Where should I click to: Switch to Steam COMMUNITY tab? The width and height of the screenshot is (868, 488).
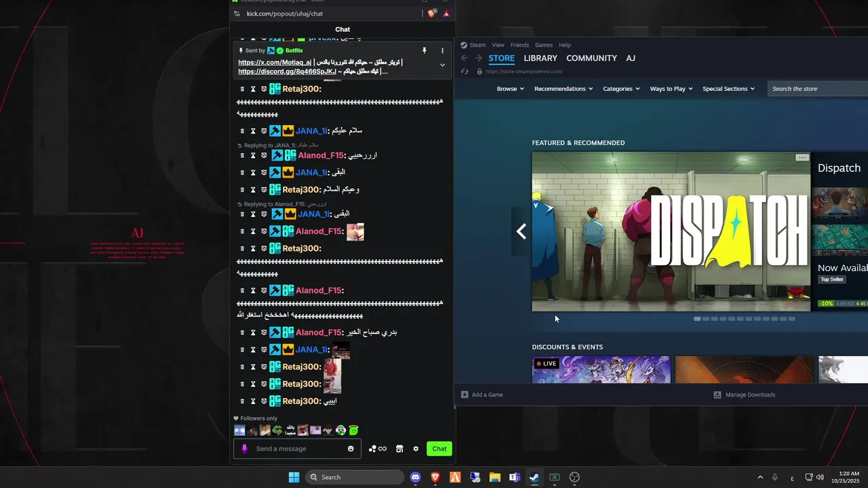(591, 58)
